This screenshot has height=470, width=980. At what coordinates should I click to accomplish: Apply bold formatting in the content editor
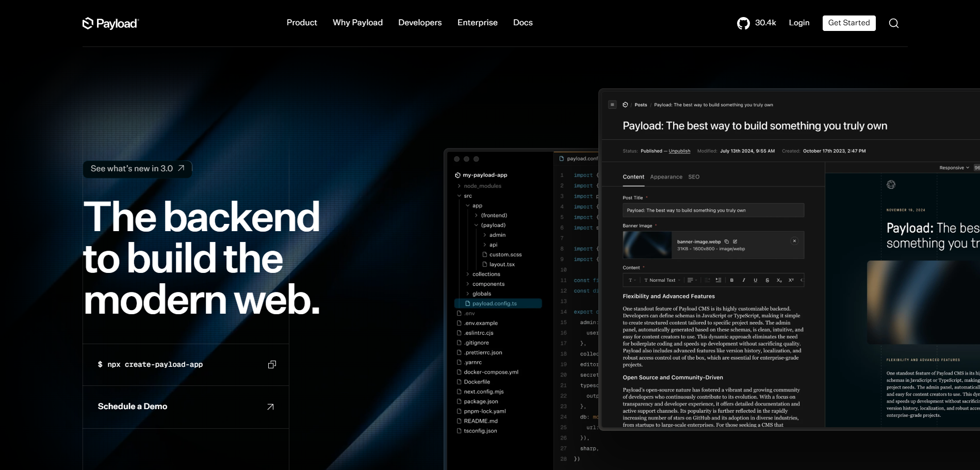732,280
